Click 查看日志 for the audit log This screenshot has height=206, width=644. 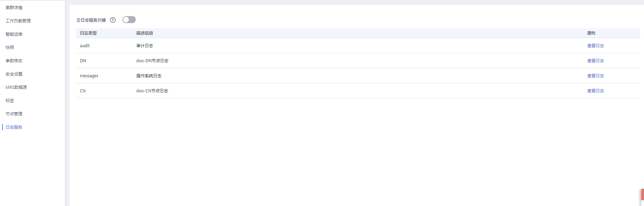595,46
